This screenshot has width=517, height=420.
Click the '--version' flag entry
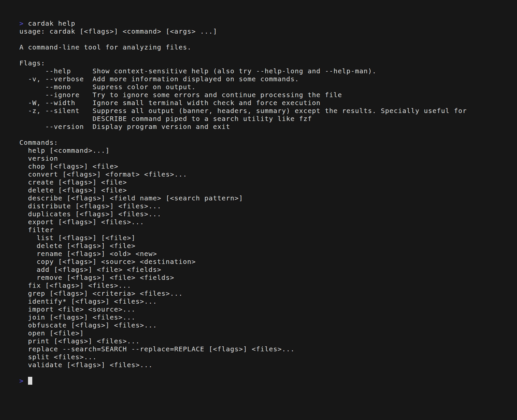[64, 127]
